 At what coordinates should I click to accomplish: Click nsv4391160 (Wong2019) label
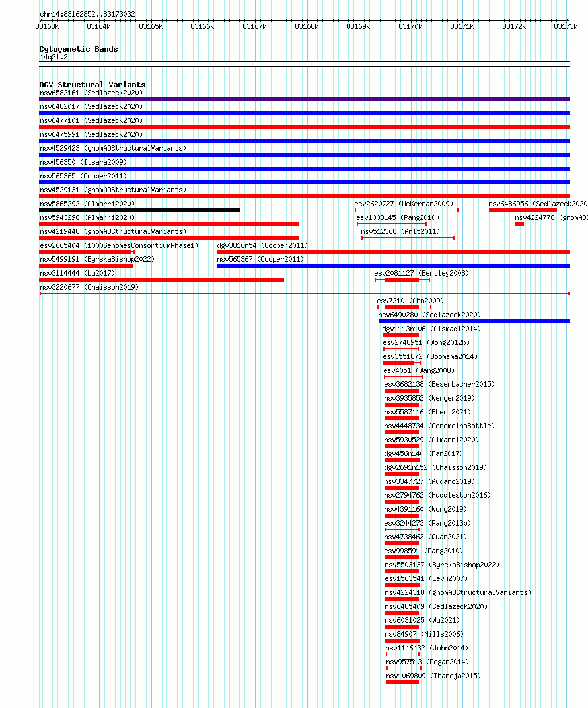(x=425, y=509)
